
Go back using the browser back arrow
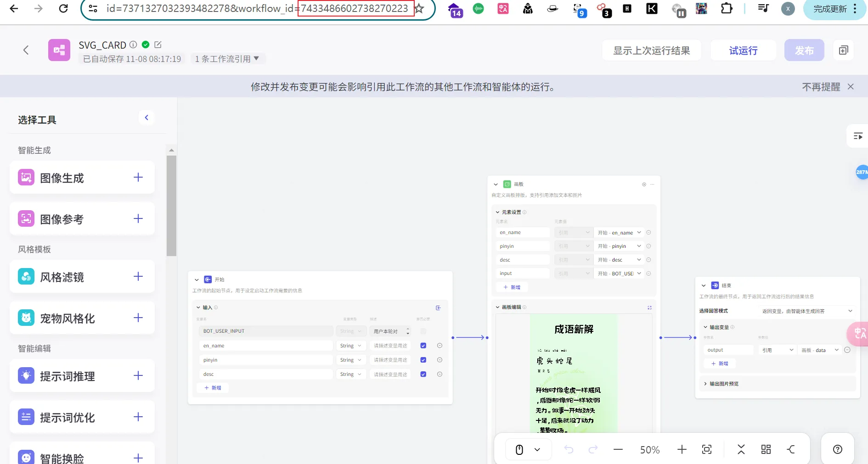tap(14, 8)
